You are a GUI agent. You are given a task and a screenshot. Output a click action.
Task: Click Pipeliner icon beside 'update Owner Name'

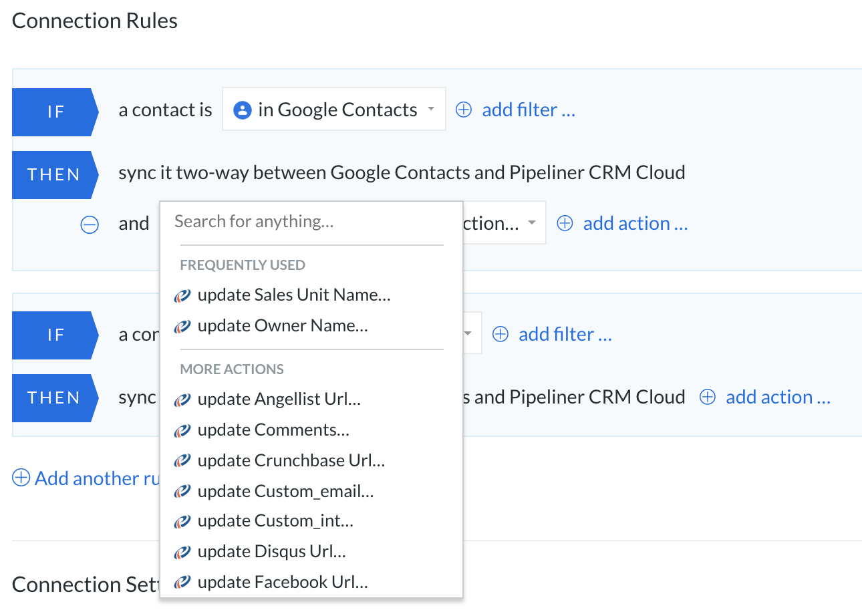pos(182,327)
